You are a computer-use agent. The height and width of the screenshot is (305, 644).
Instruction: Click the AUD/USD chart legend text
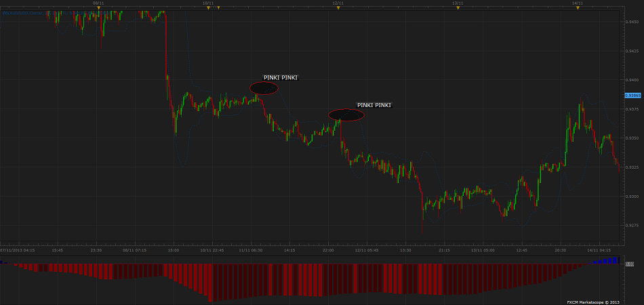pyautogui.click(x=20, y=13)
